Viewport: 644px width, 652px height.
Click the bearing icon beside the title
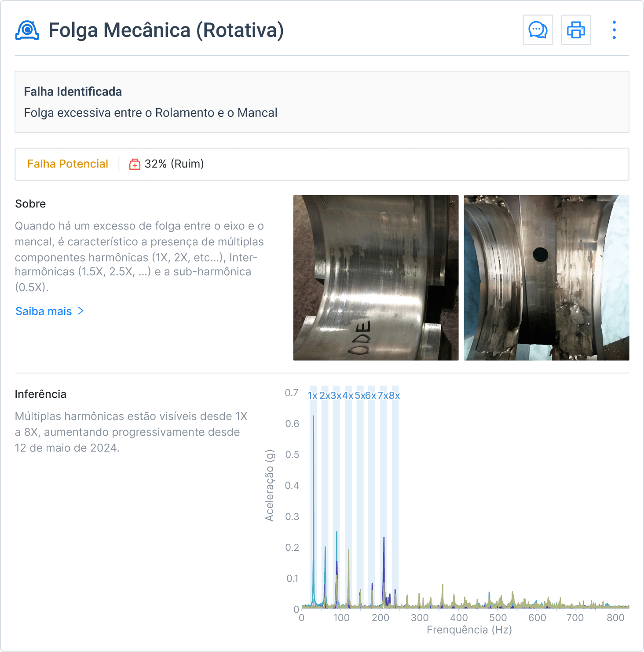(x=27, y=30)
